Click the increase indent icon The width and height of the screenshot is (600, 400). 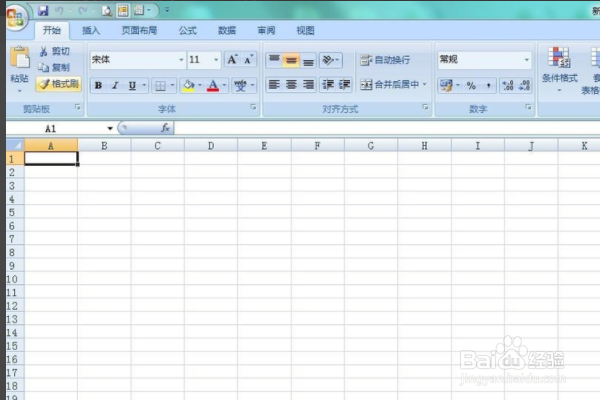(x=344, y=85)
